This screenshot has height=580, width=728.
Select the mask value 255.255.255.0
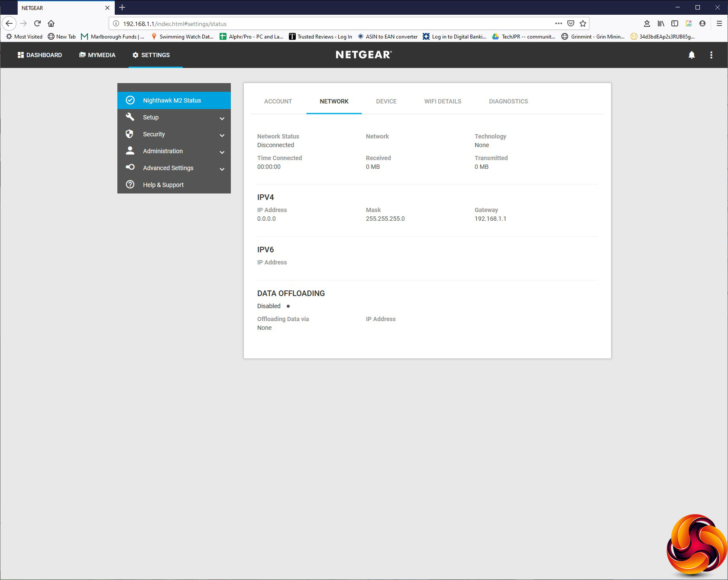click(x=385, y=219)
